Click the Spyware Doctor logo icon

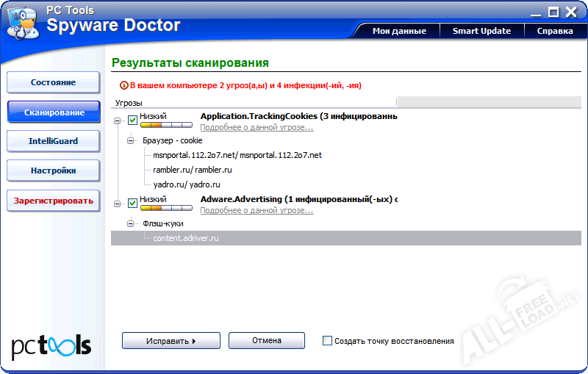click(x=24, y=22)
